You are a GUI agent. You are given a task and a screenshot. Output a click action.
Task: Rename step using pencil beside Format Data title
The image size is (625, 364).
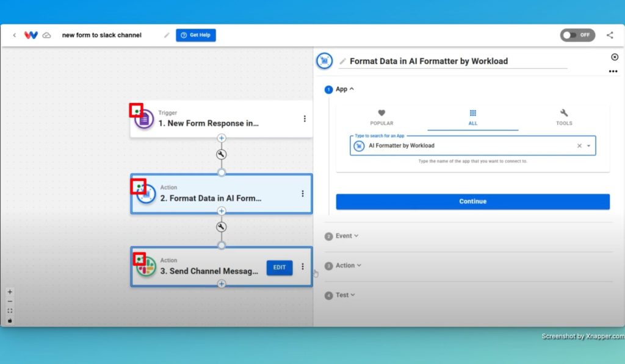[342, 62]
